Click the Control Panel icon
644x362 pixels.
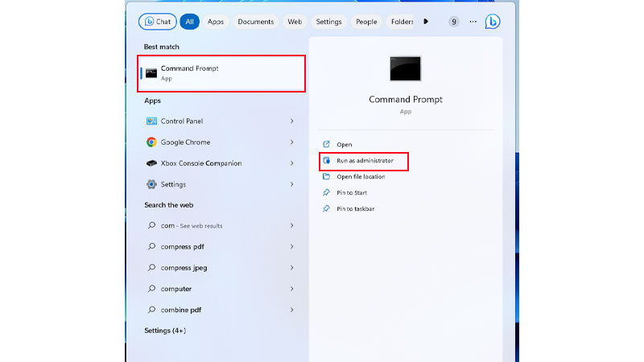[x=151, y=121]
